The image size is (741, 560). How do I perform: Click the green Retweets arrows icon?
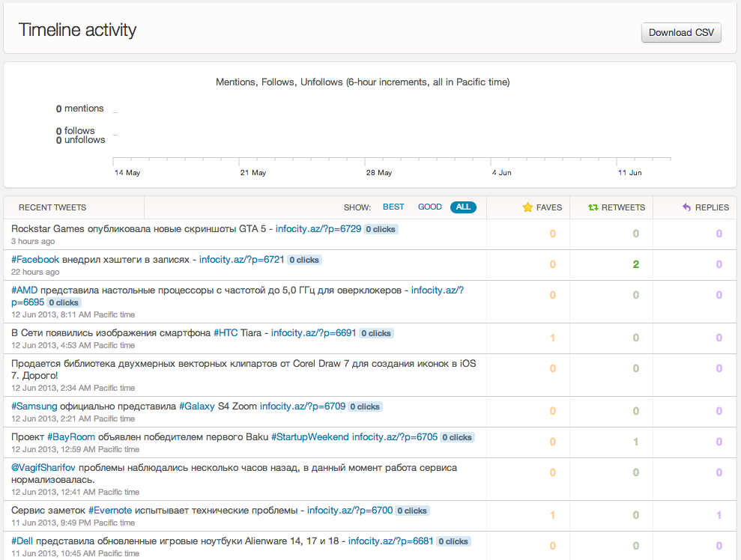pyautogui.click(x=593, y=207)
